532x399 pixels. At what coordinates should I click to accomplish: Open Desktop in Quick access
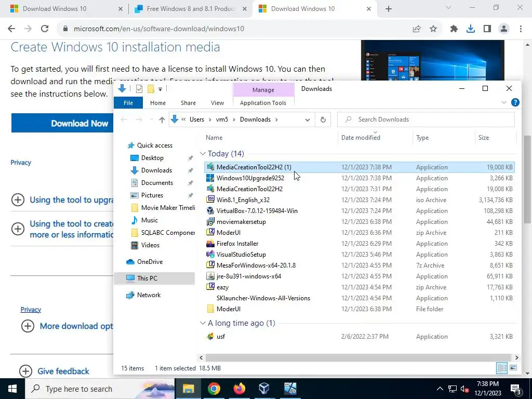coord(152,158)
